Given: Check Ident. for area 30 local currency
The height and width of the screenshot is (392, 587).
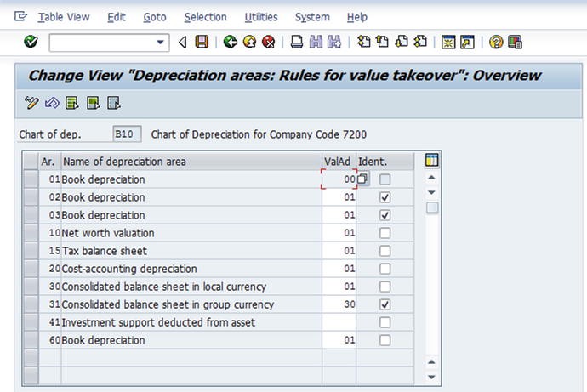Looking at the screenshot, I should coord(385,287).
